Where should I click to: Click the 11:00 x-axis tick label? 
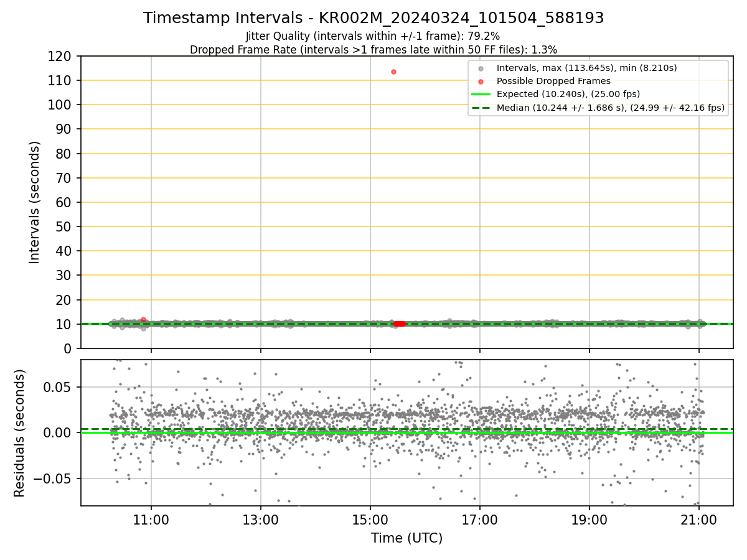[151, 521]
